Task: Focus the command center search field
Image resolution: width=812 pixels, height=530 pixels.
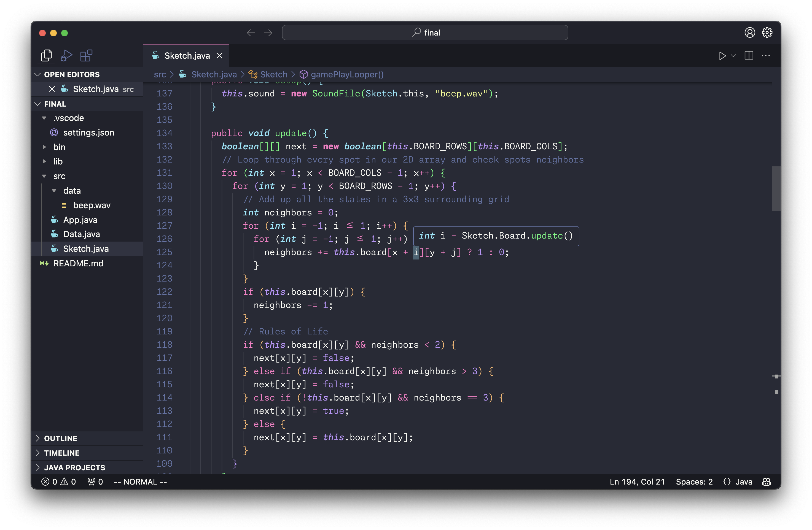Action: pyautogui.click(x=425, y=33)
